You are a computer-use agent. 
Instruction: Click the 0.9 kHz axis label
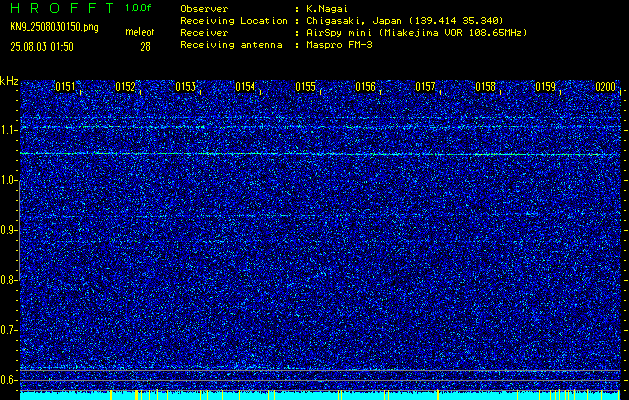8,230
